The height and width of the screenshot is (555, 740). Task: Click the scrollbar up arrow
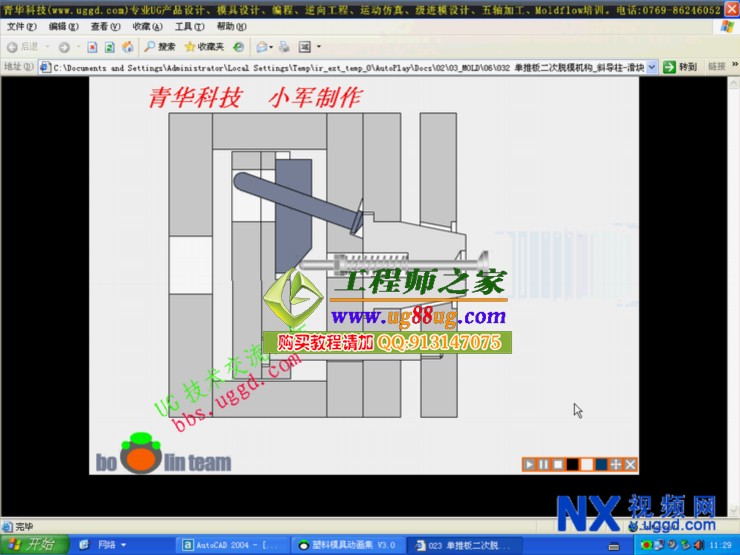tap(734, 84)
